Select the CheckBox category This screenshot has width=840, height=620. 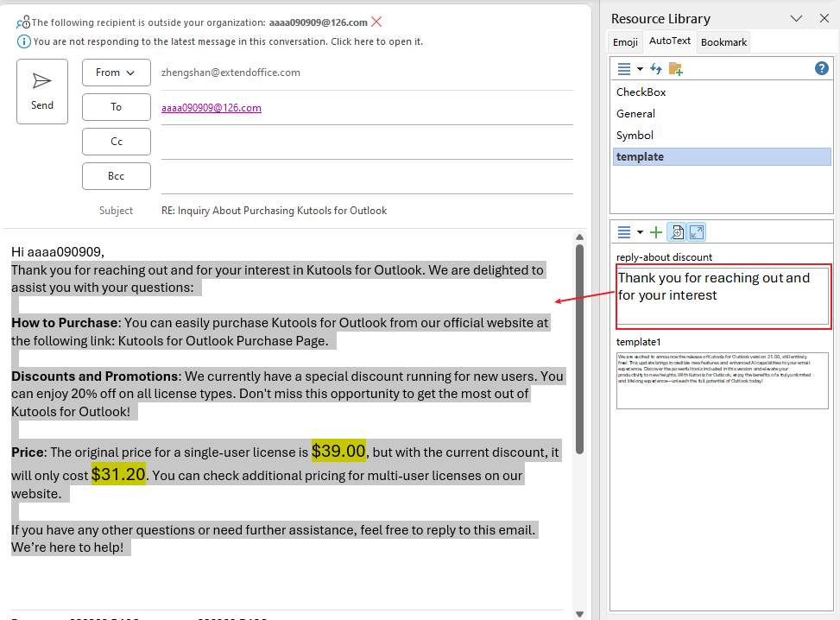click(x=722, y=92)
